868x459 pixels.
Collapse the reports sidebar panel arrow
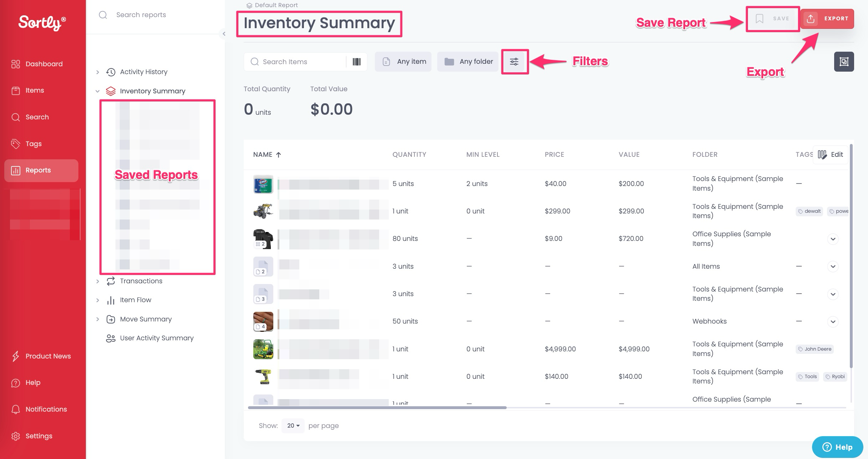pos(224,34)
